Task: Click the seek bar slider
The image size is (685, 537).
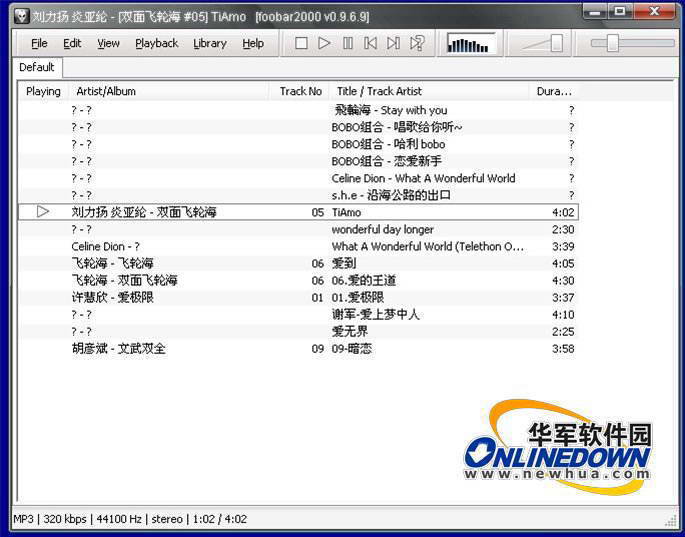Action: click(612, 43)
